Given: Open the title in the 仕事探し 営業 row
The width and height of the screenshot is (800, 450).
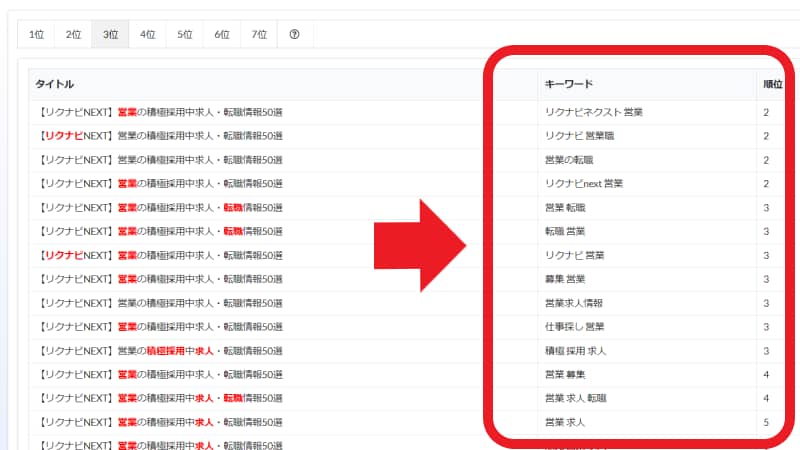Looking at the screenshot, I should [161, 327].
